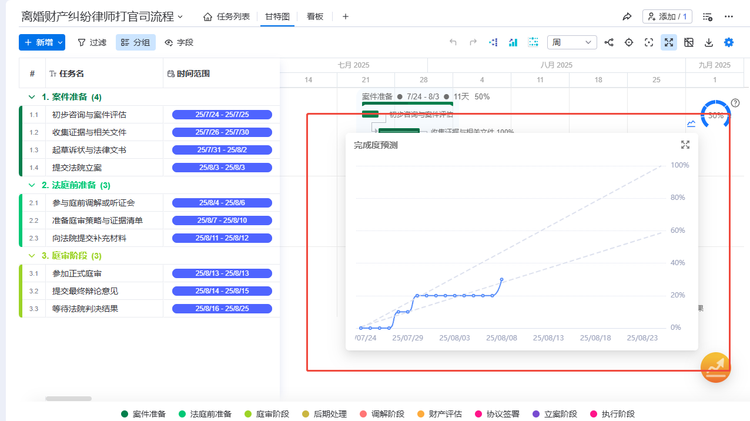
Task: Toggle the 执行阶段 legend item
Action: point(613,414)
